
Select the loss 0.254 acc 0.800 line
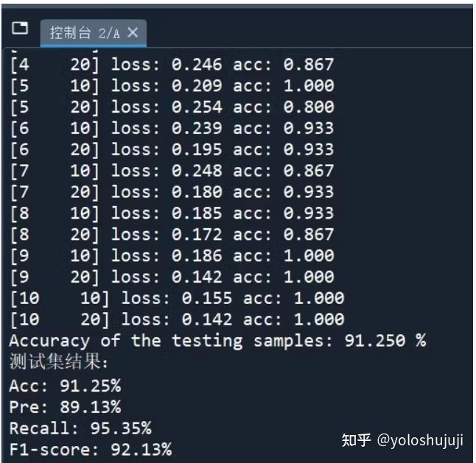pos(172,107)
